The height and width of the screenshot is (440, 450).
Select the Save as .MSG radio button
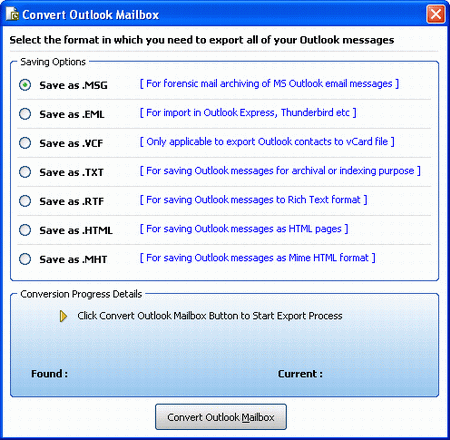coord(25,85)
